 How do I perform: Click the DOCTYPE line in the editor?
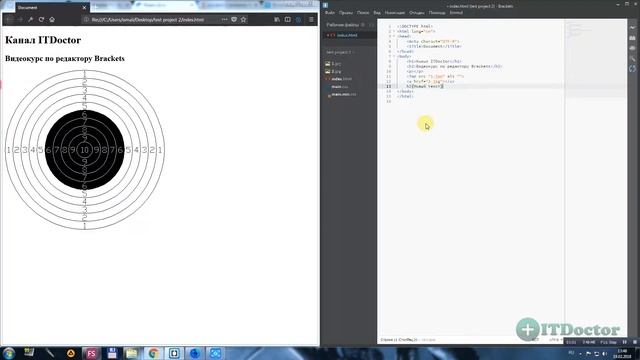pos(415,26)
